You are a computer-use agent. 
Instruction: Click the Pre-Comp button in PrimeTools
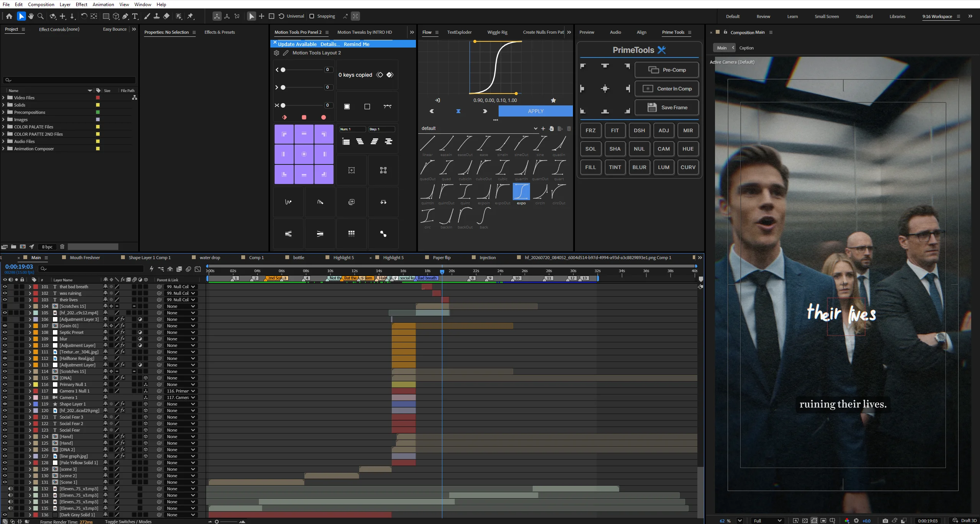tap(667, 70)
